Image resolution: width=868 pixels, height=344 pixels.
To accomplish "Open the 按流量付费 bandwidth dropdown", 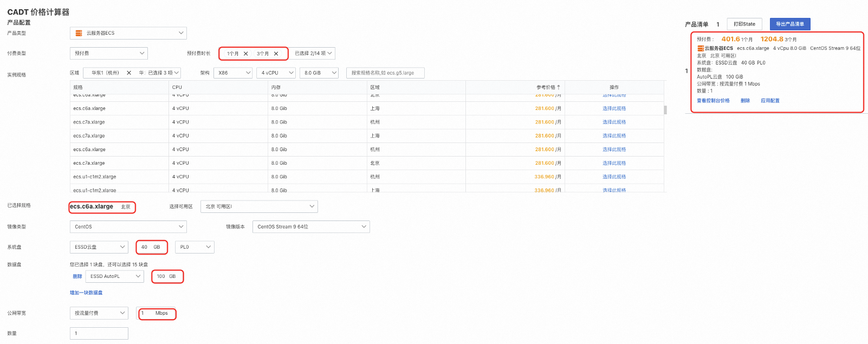I will click(99, 313).
